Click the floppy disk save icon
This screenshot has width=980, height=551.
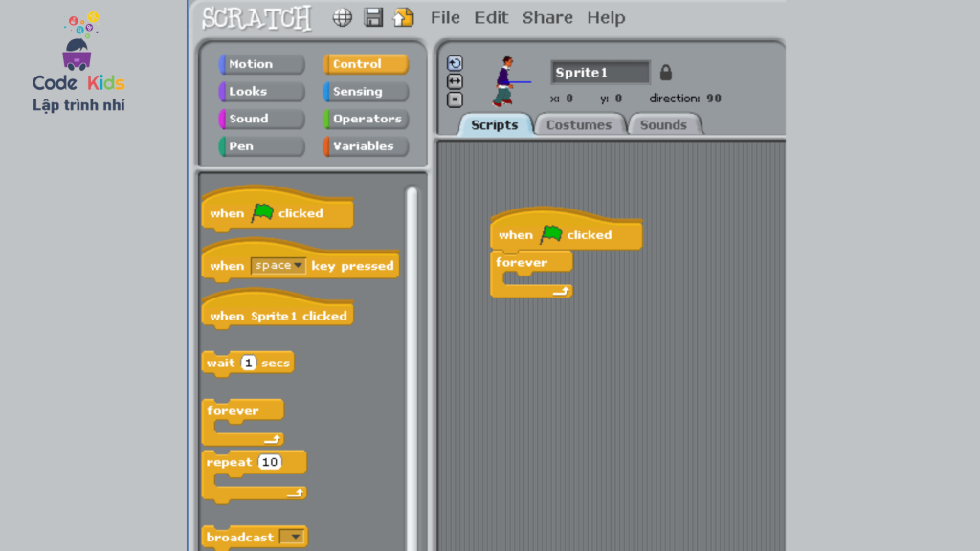(373, 17)
